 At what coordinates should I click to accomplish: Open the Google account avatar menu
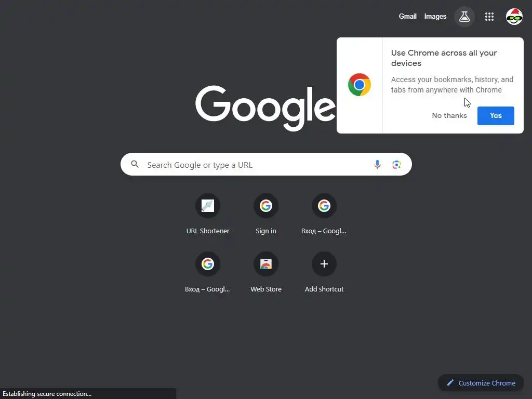pyautogui.click(x=514, y=16)
